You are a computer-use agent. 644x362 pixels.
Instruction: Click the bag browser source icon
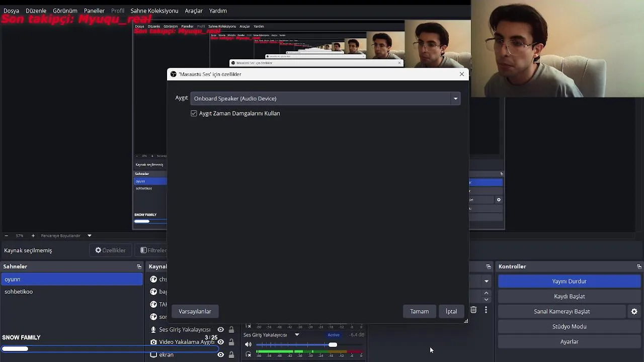coord(153,292)
